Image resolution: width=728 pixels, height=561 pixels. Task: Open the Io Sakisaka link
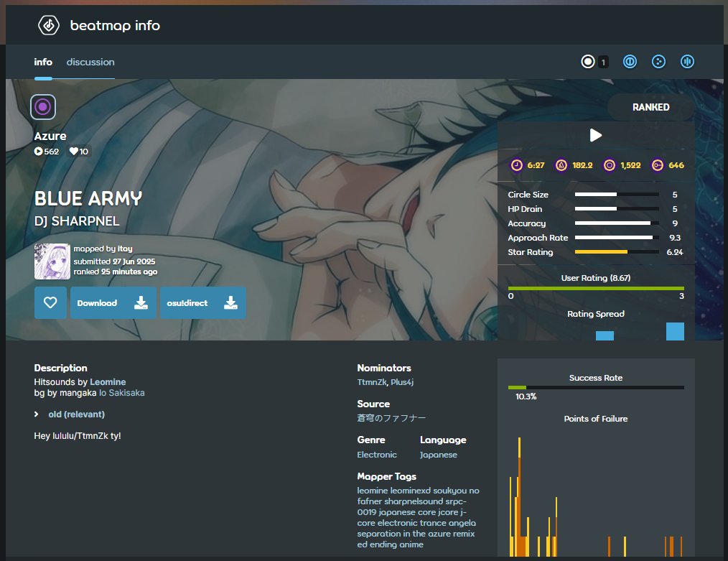(121, 393)
